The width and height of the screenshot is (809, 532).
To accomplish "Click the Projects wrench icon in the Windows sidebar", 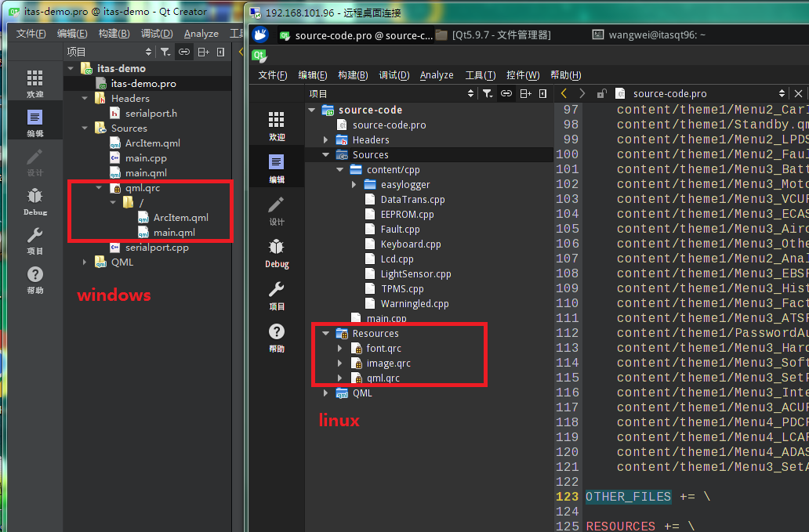I will click(34, 240).
